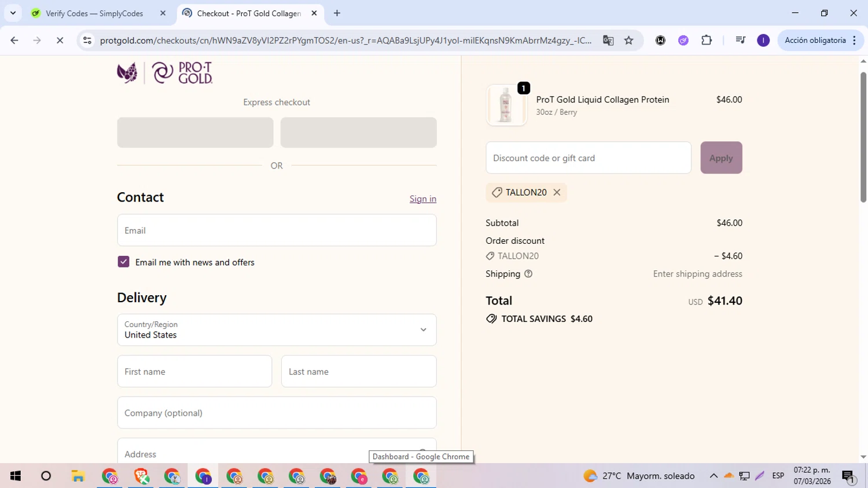Switch to the Verify Codes — SimplyCodes tab
This screenshot has width=868, height=488.
click(x=94, y=13)
